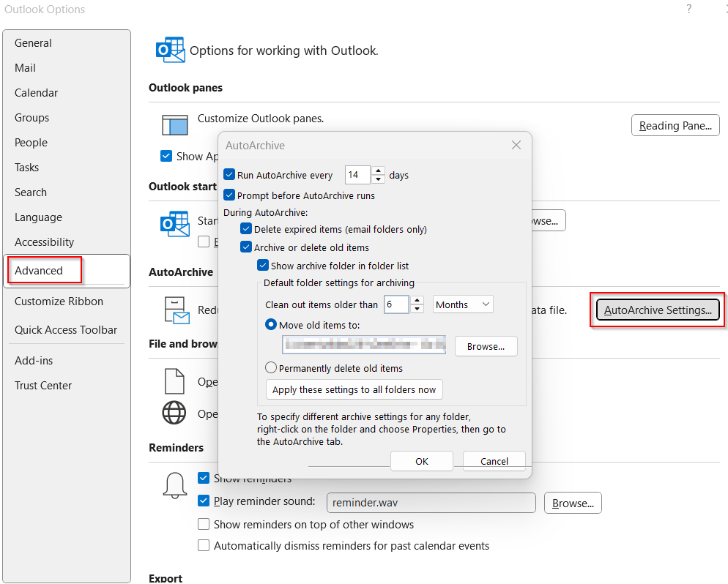Open the Months time unit dropdown

462,304
